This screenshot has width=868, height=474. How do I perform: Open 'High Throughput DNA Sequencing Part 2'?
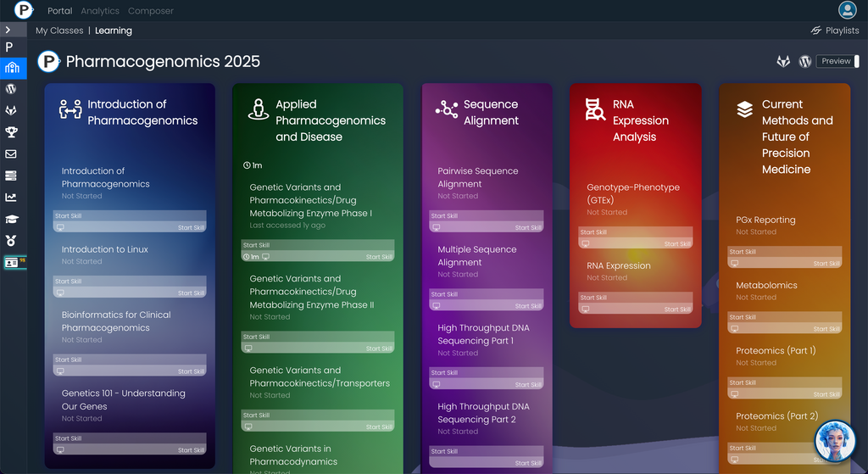tap(483, 413)
